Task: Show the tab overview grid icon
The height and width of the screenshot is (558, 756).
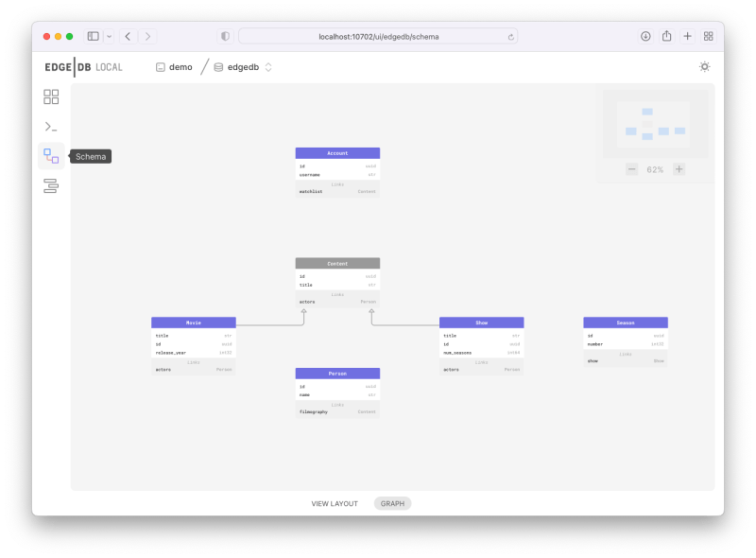Action: click(x=708, y=36)
